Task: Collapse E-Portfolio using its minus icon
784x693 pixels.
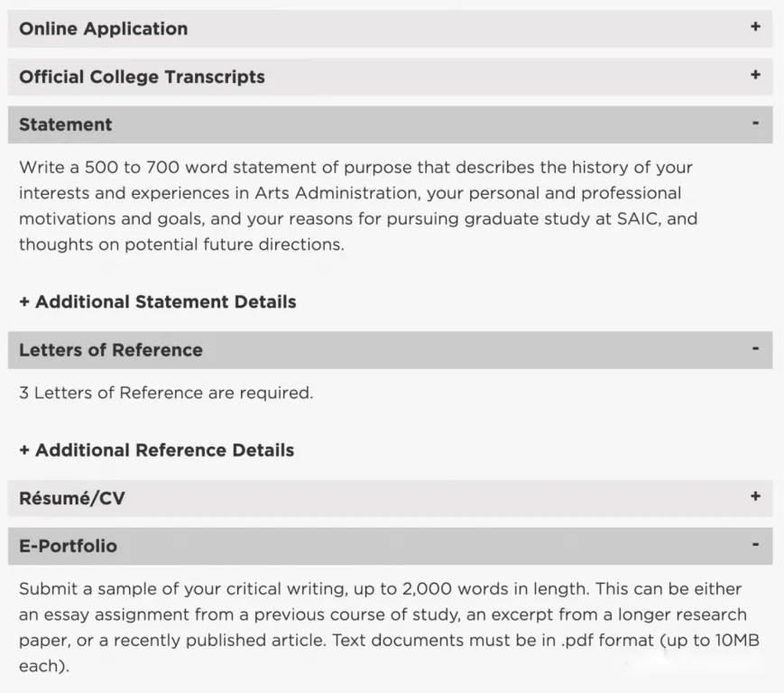Action: [x=755, y=545]
